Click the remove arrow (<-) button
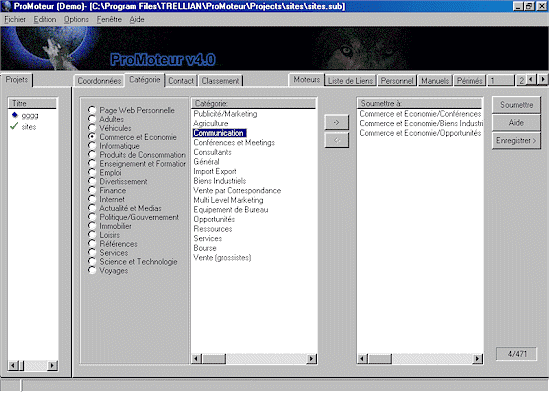 (x=336, y=140)
